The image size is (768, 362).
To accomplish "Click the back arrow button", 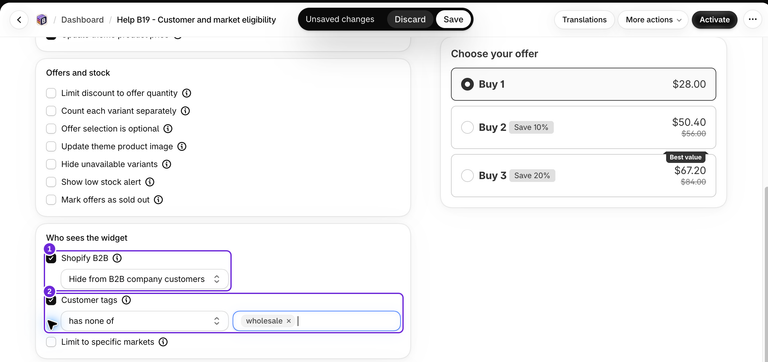I will tap(19, 20).
